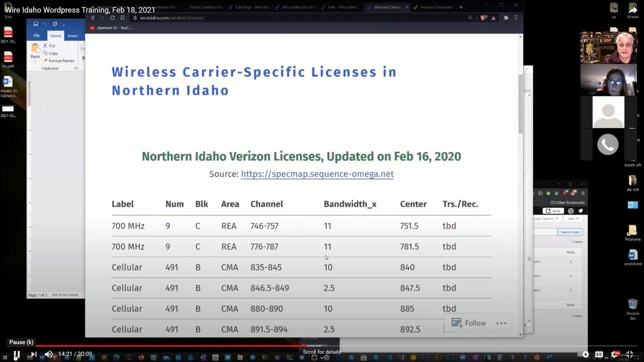Viewport: 644px width, 362px height.
Task: Pause the YouTube video
Action: tap(17, 354)
